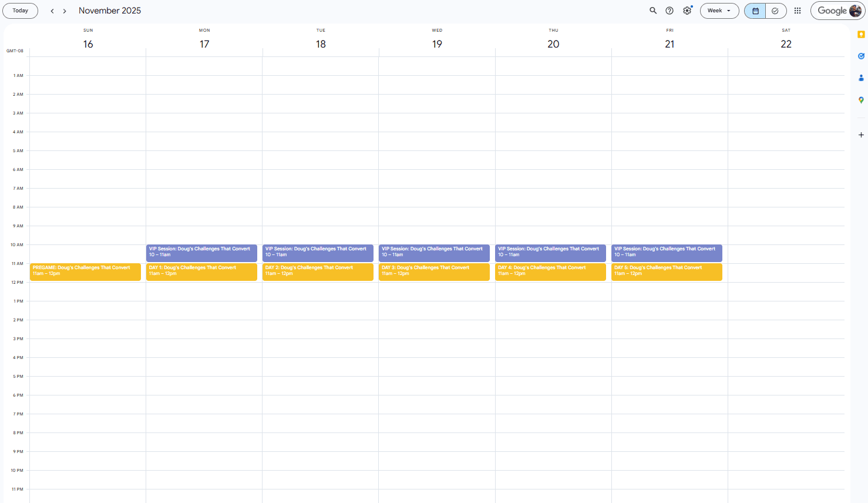Click the Get add-ons plus icon

pyautogui.click(x=861, y=135)
